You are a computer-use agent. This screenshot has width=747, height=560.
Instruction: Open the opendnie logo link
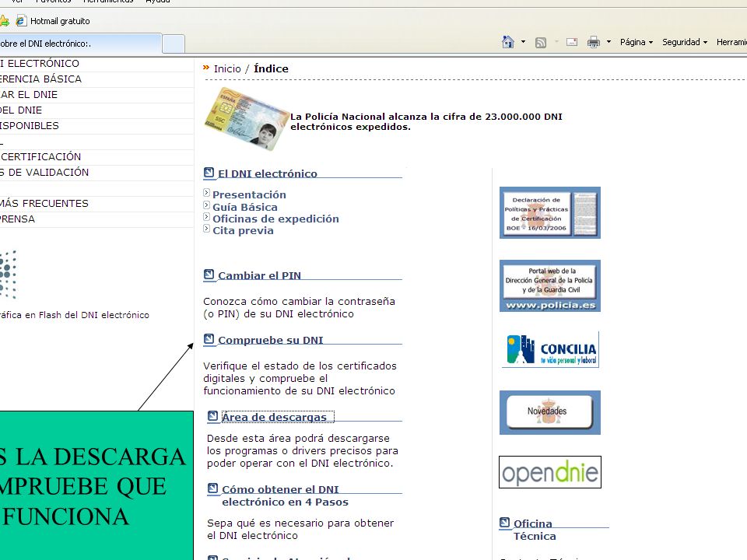point(550,472)
